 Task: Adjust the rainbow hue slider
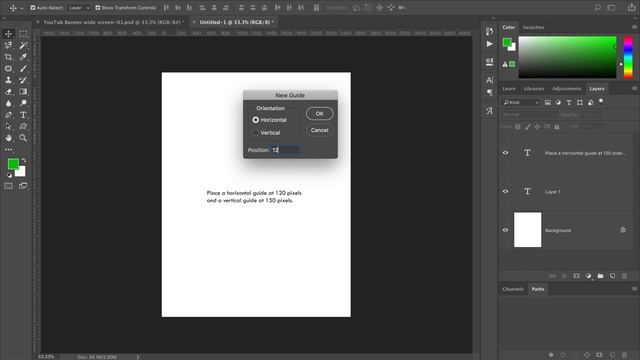[x=628, y=57]
